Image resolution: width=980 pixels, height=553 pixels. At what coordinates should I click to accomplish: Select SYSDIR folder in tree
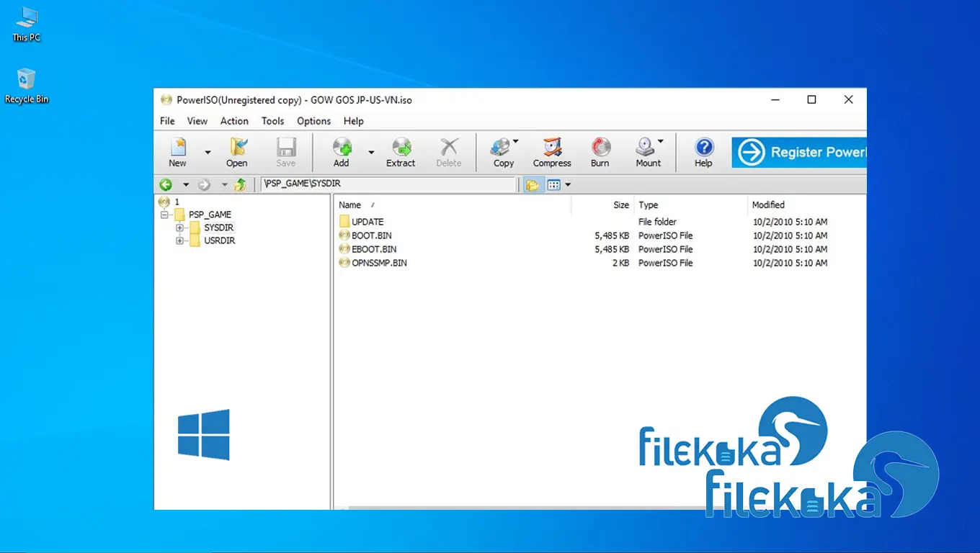tap(218, 228)
